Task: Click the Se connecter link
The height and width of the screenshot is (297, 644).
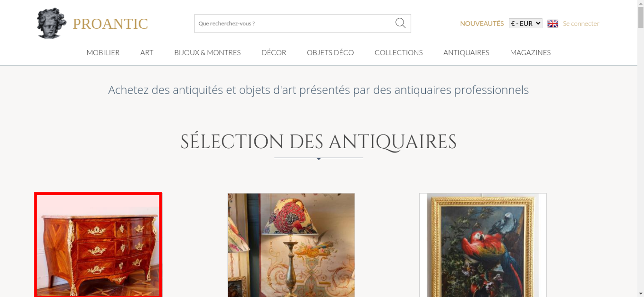Action: tap(581, 23)
